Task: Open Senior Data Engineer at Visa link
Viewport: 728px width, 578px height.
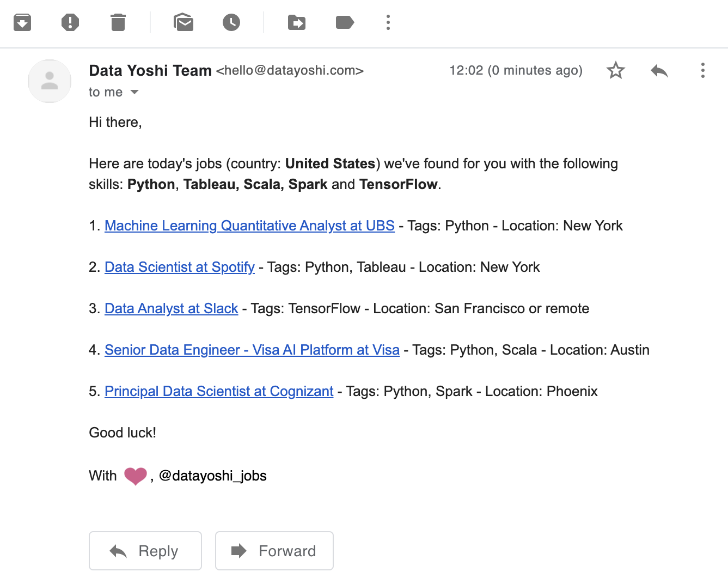Action: pos(252,350)
